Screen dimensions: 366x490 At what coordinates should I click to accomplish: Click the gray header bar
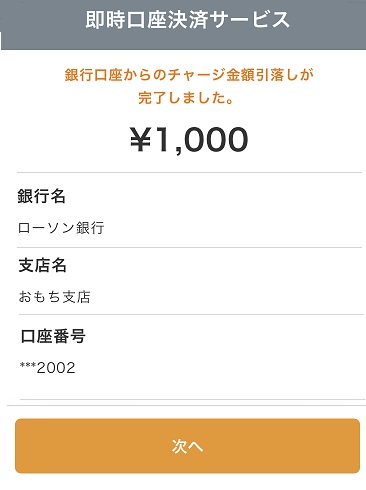tap(183, 25)
